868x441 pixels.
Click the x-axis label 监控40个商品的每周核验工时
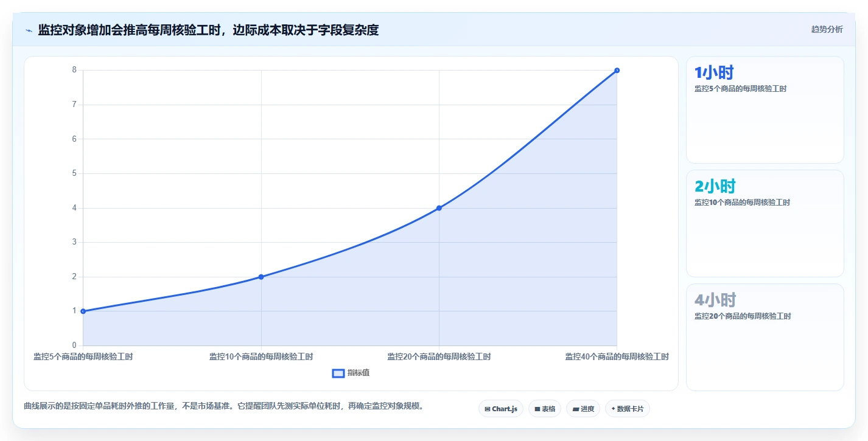click(617, 357)
